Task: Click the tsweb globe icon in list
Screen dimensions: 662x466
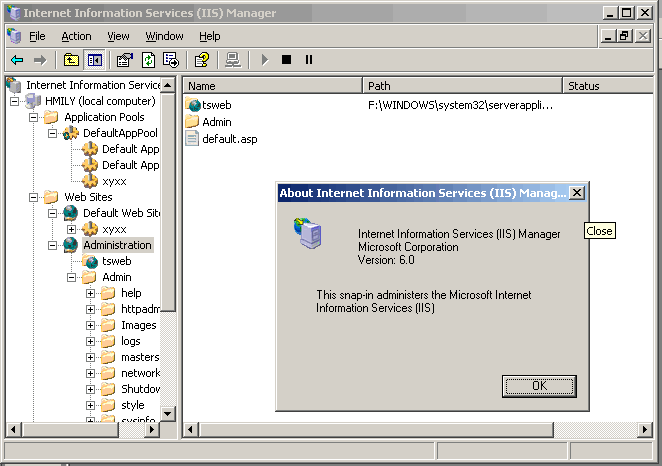Action: tap(193, 105)
